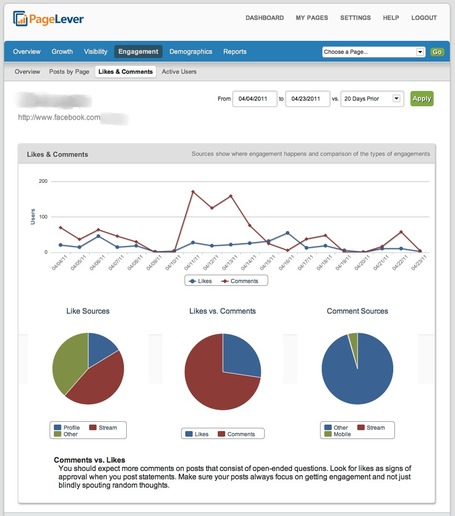Viewport: 455px width, 516px height.
Task: Click the green Other swatch in Like Sources legend
Action: (58, 434)
